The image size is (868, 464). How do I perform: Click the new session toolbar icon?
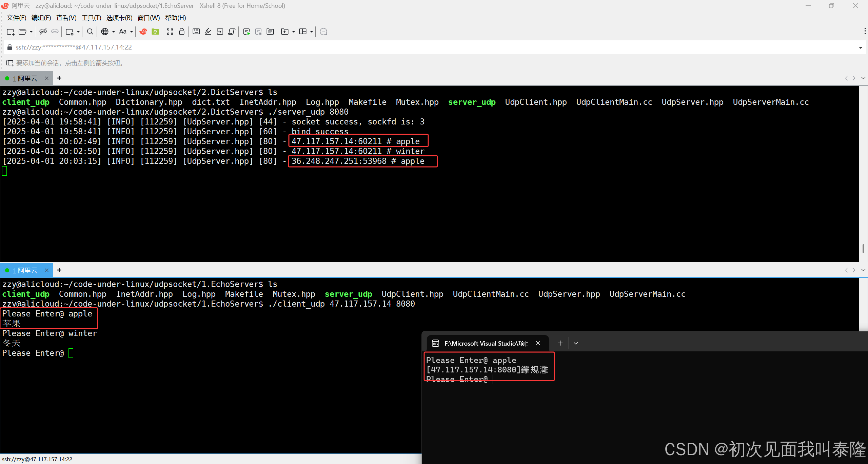point(10,32)
